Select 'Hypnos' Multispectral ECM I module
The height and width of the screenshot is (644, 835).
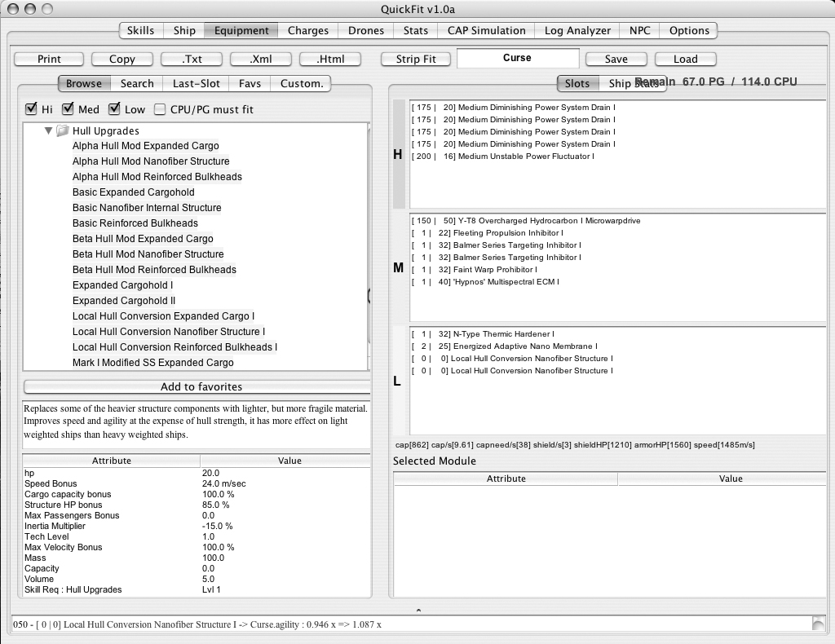click(x=485, y=282)
